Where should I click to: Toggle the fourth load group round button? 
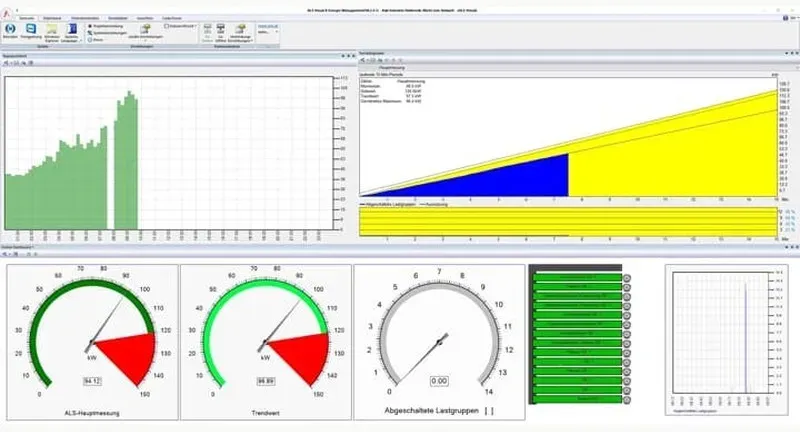pos(627,306)
